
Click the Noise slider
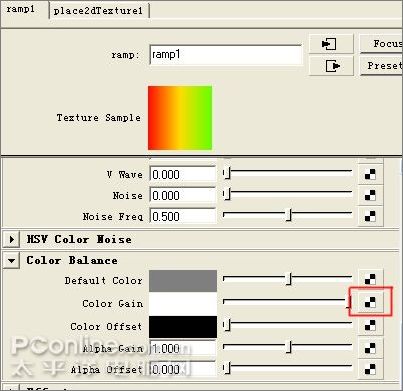pyautogui.click(x=287, y=194)
